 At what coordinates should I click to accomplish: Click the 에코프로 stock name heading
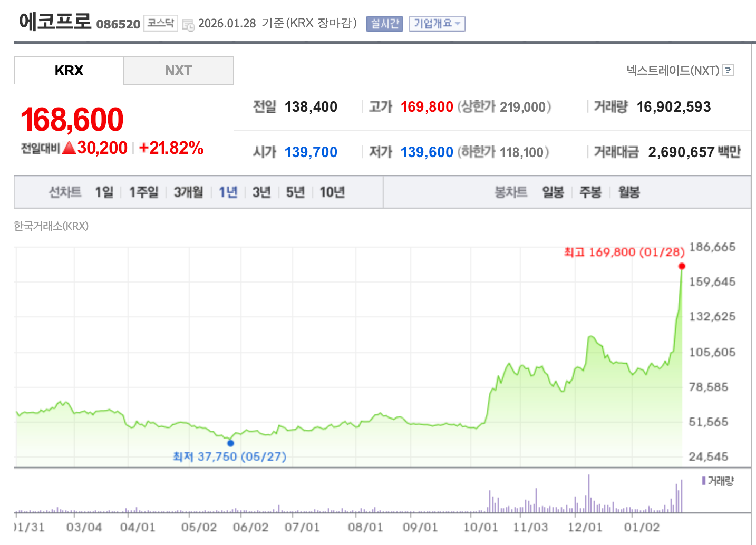pos(55,22)
